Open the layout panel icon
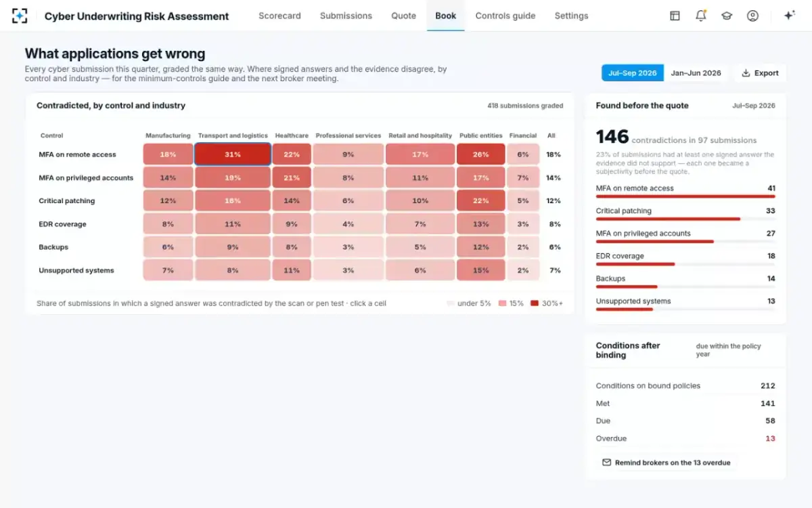The image size is (812, 508). point(675,16)
